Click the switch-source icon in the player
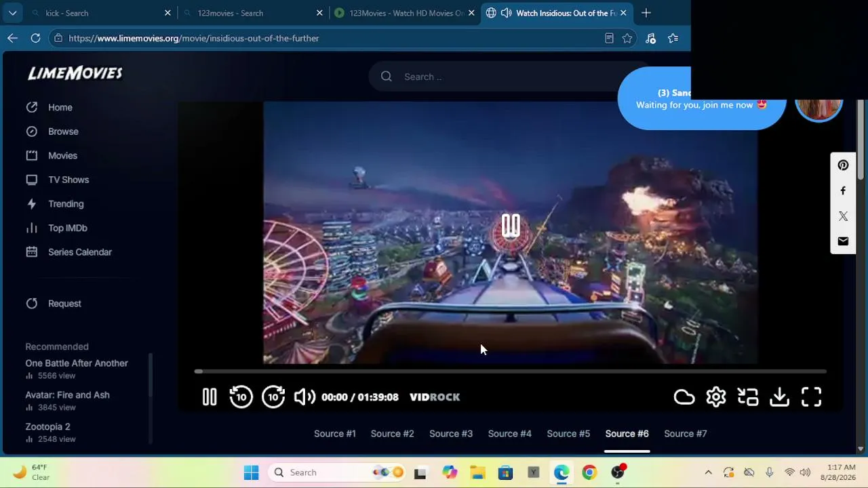868x488 pixels. 748,397
